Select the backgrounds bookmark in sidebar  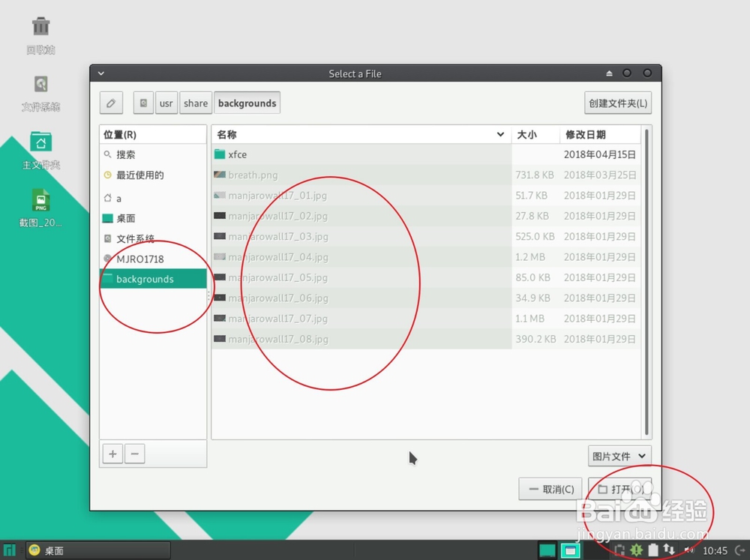click(145, 278)
